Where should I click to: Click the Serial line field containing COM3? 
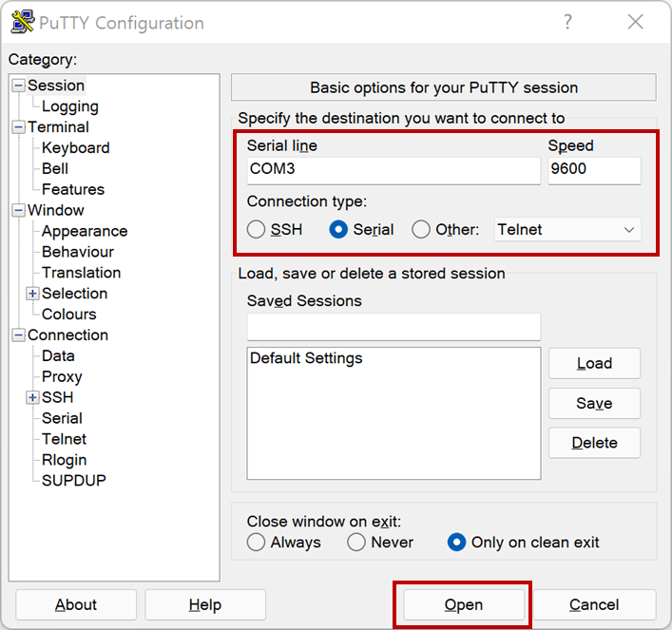click(x=394, y=170)
